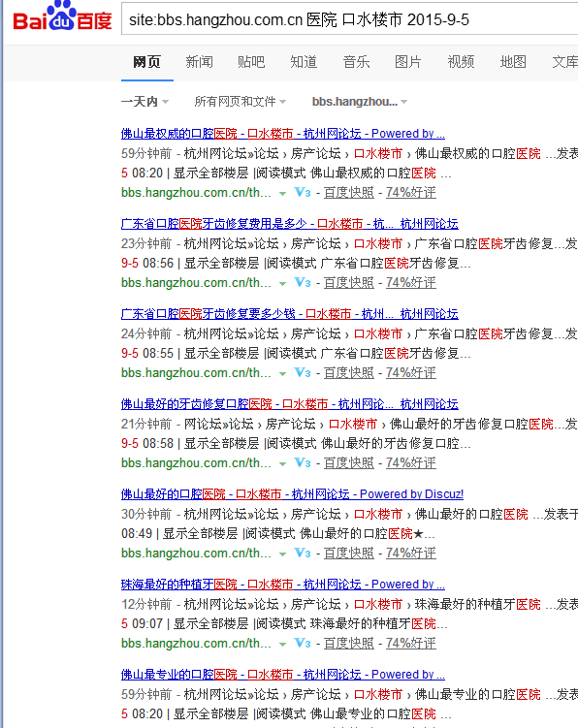Click the '30分钟前' snippet text

point(146,514)
